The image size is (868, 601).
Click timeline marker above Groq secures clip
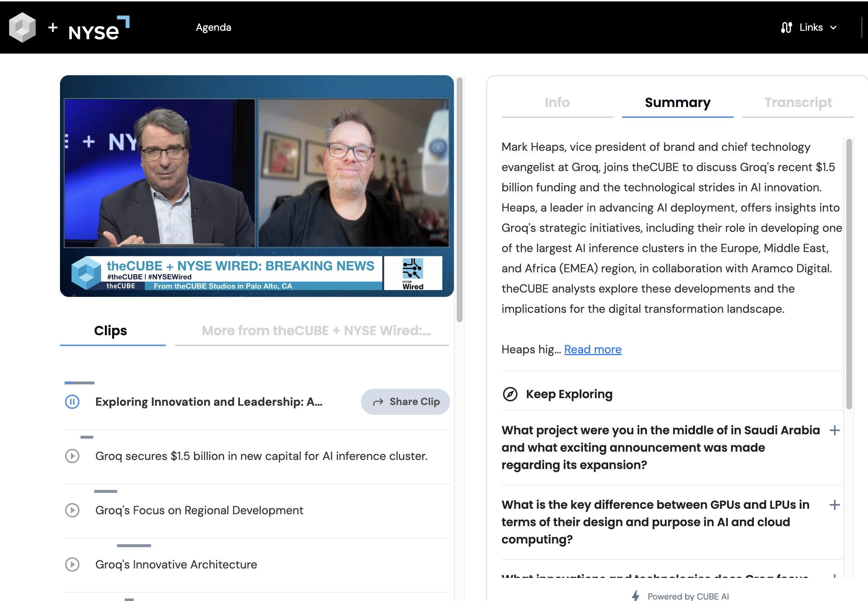click(x=87, y=437)
